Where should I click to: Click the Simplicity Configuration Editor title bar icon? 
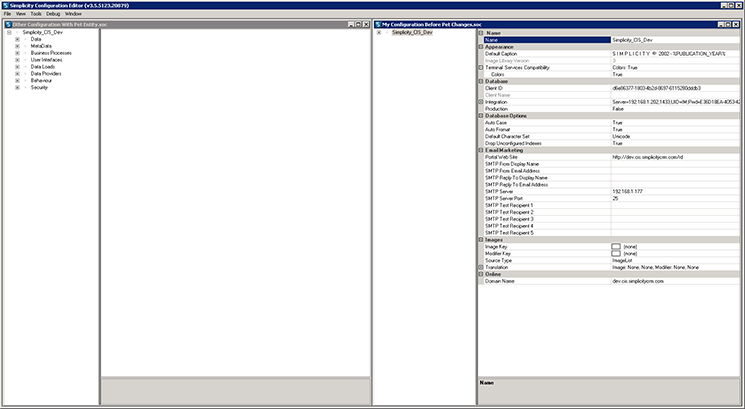(6, 5)
